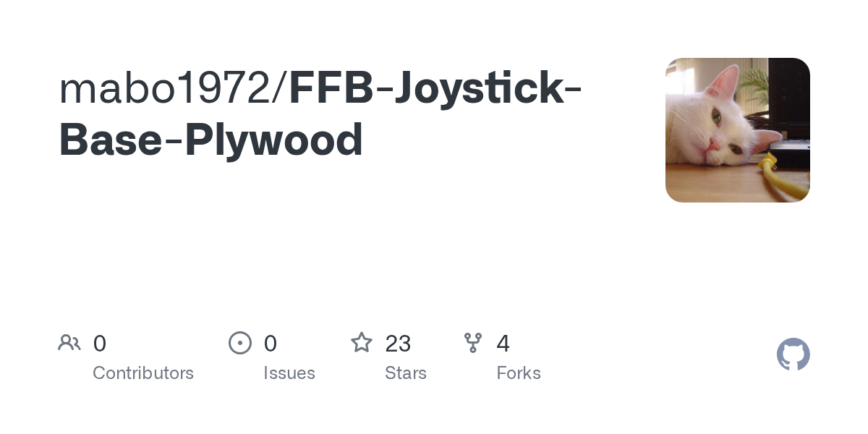
Task: Click the 0 count above Contributors
Action: 100,344
